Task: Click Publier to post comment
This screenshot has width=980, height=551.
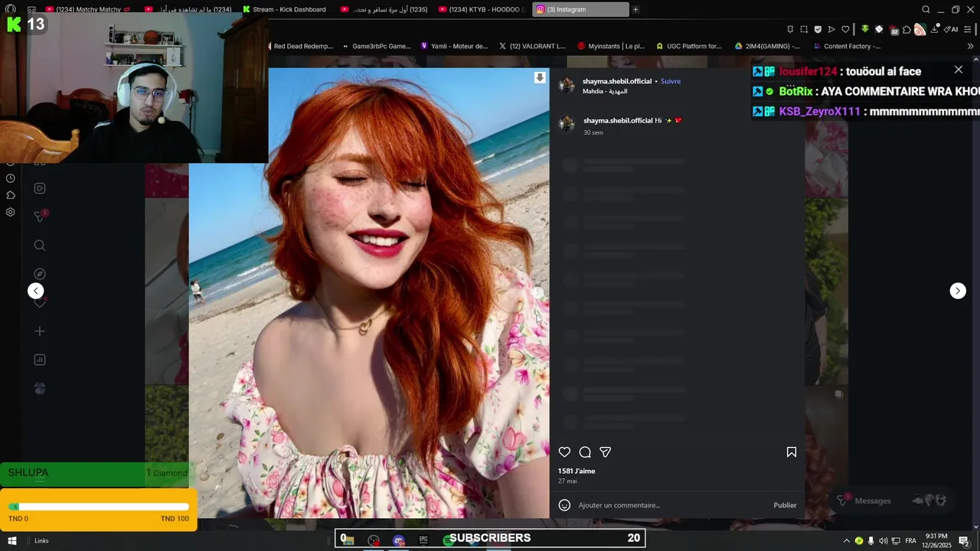Action: (x=785, y=505)
